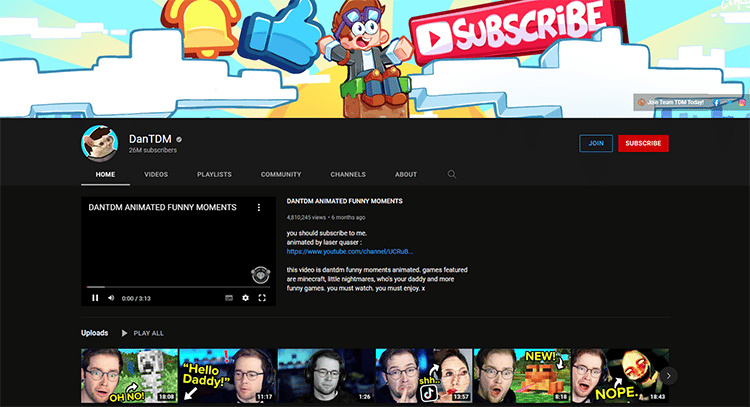Pause the featured video

click(95, 298)
